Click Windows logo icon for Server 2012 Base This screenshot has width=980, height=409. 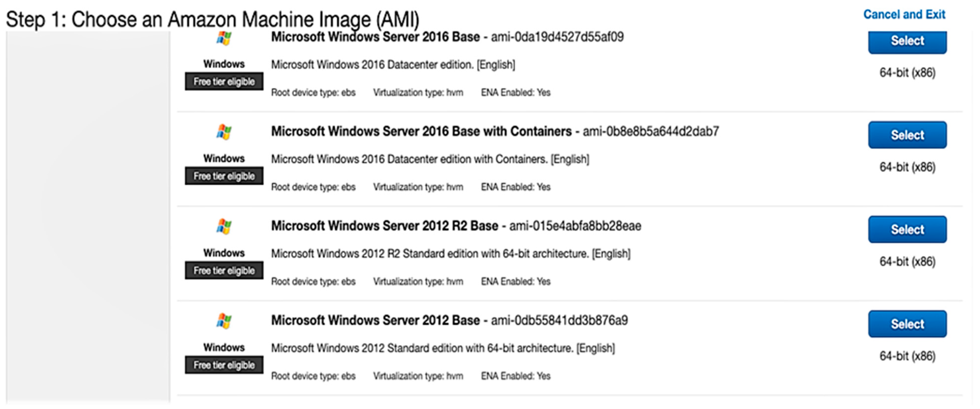click(x=224, y=321)
